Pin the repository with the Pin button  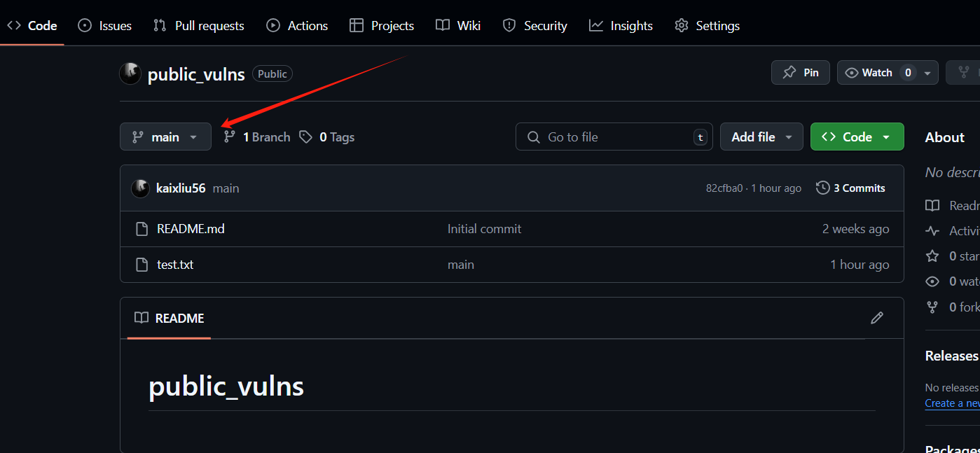coord(801,73)
